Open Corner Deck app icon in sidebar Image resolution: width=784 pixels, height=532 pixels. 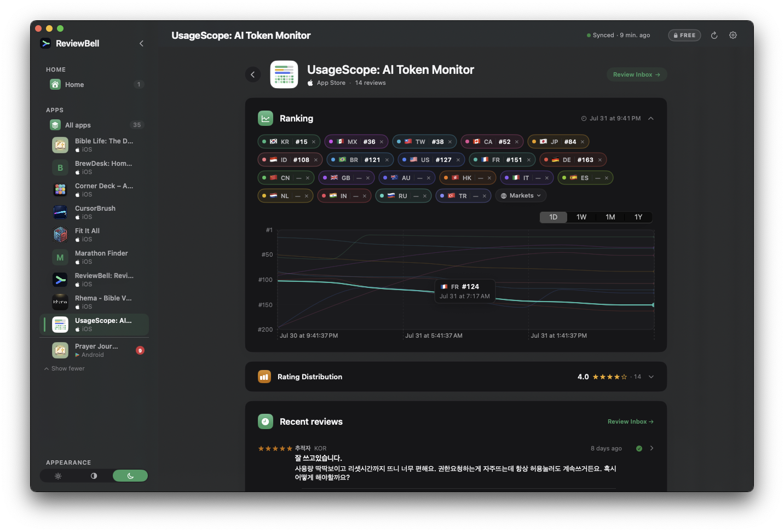60,190
